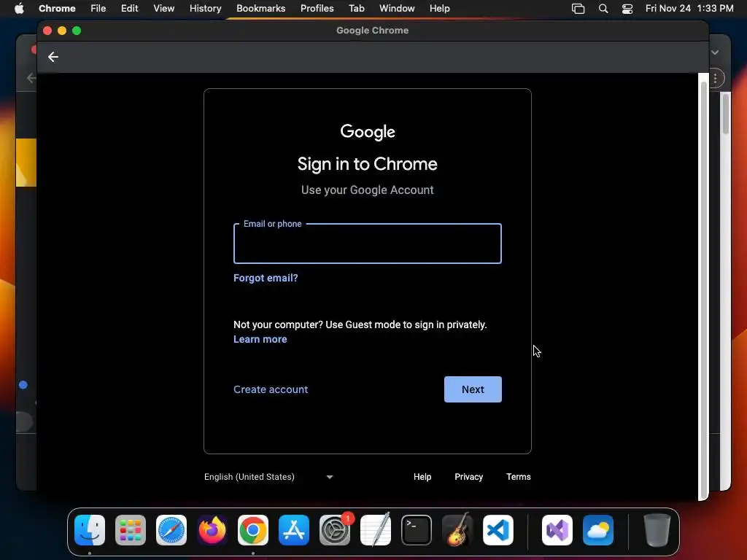Open the weather cloud app in Dock
747x560 pixels.
pos(598,530)
